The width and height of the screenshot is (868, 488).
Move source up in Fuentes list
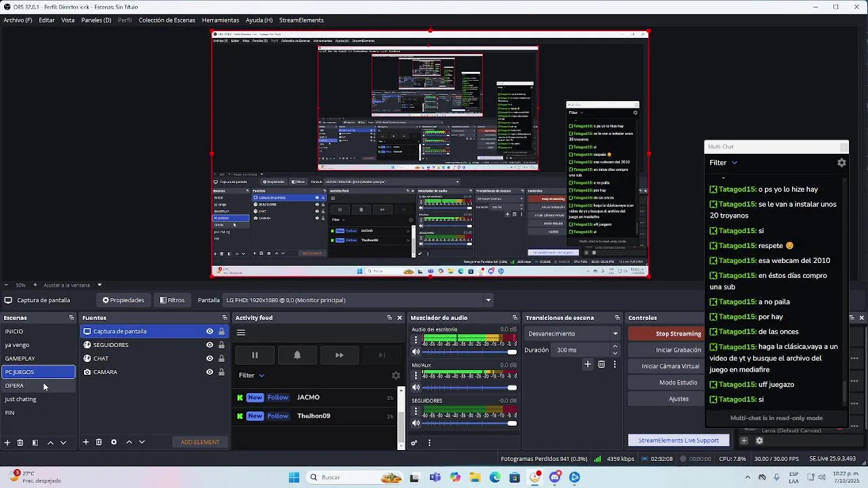(129, 442)
